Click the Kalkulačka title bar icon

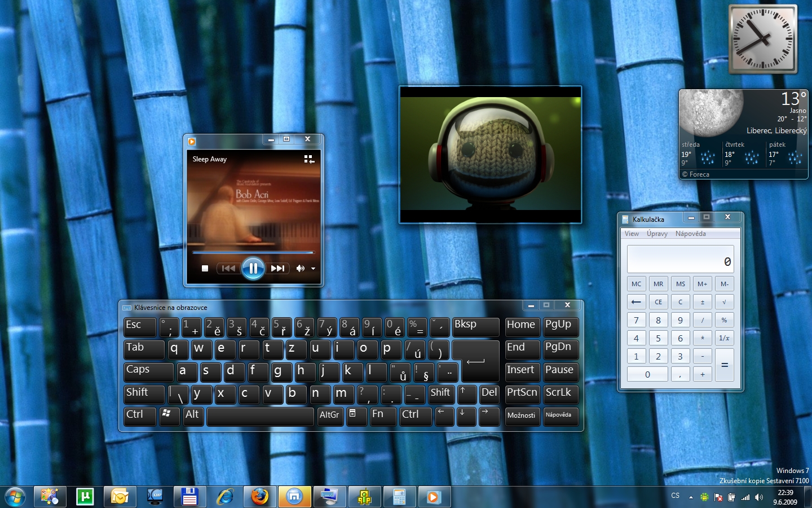coord(625,220)
